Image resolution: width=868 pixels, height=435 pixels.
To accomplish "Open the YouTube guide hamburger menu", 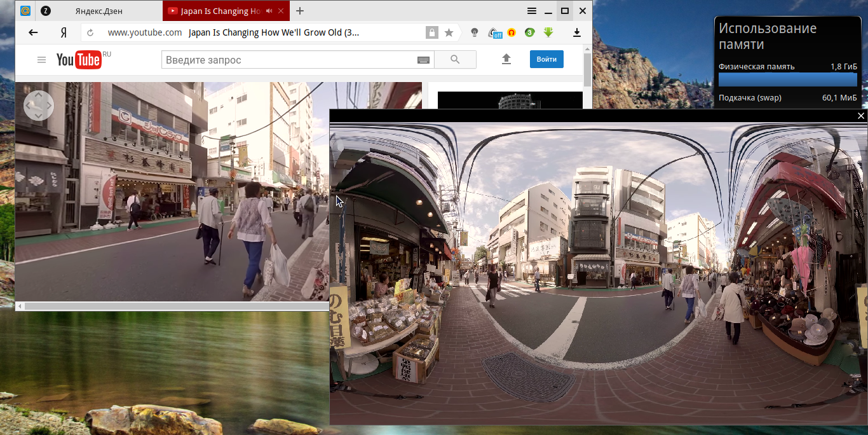I will 42,60.
